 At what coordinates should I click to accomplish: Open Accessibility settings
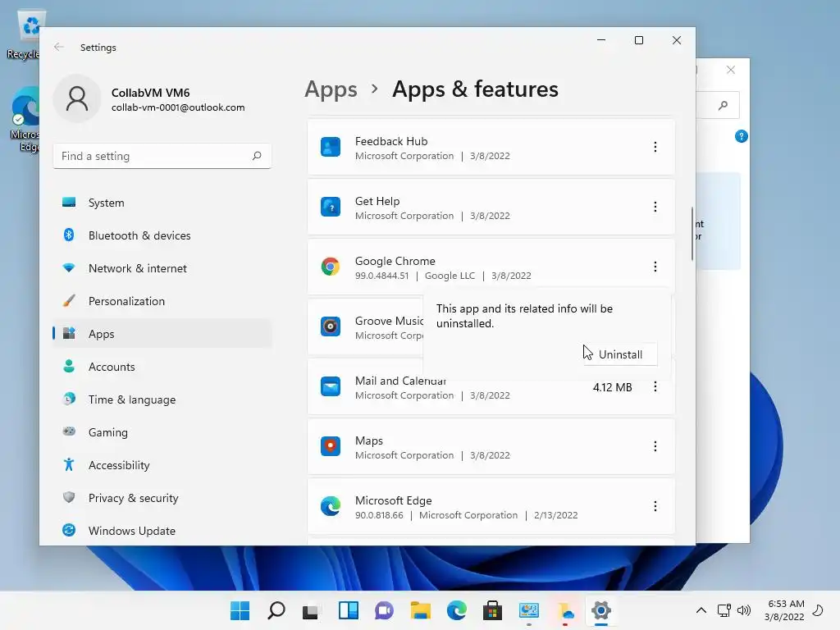tap(162, 465)
